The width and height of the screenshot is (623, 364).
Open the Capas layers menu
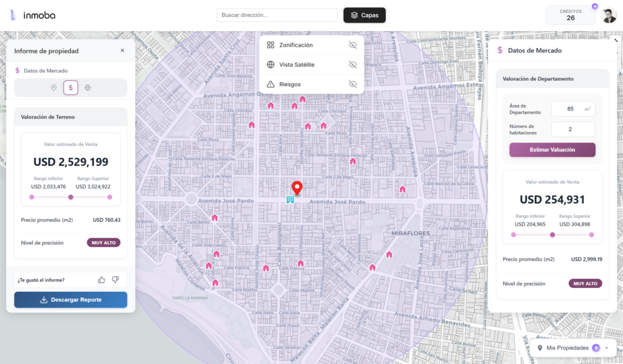click(364, 15)
